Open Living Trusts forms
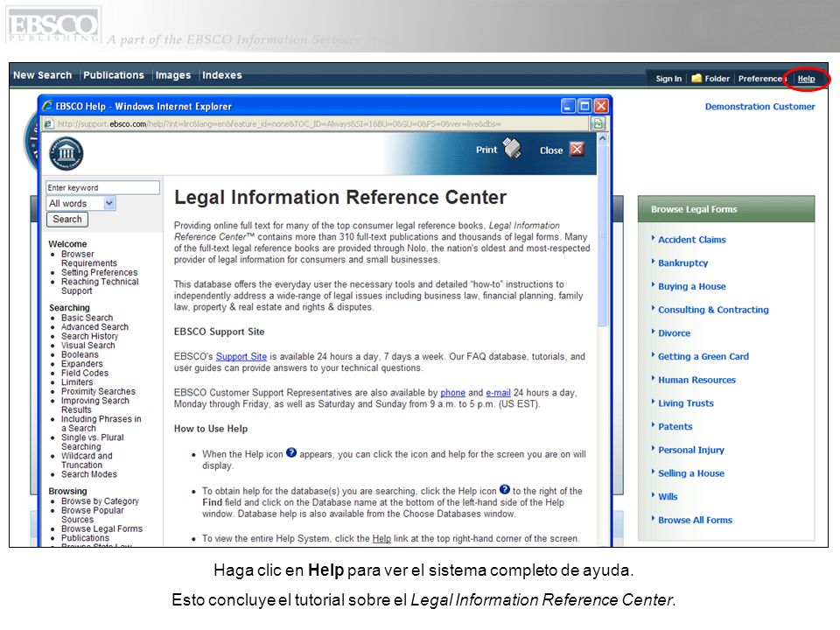The image size is (840, 630). click(686, 403)
